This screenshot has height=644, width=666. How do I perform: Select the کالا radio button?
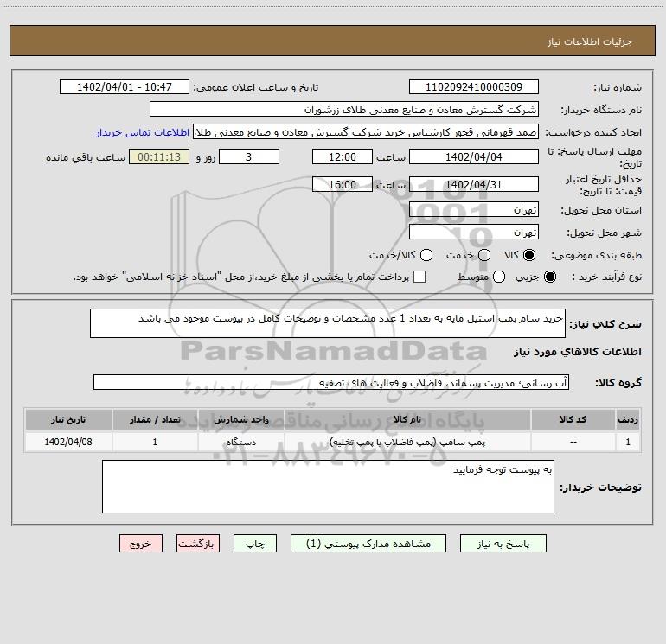coord(529,255)
